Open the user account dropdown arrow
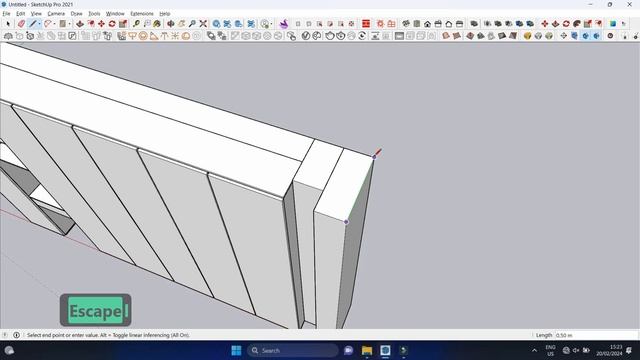 pos(271,24)
